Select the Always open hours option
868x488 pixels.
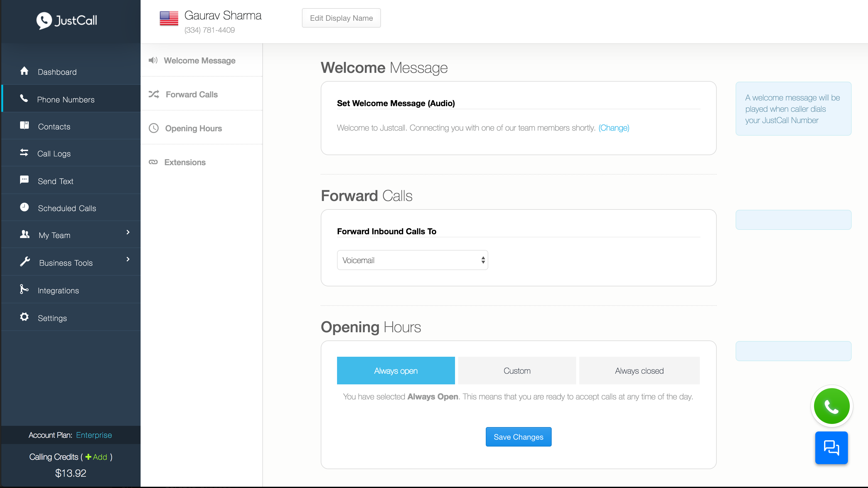(x=396, y=371)
